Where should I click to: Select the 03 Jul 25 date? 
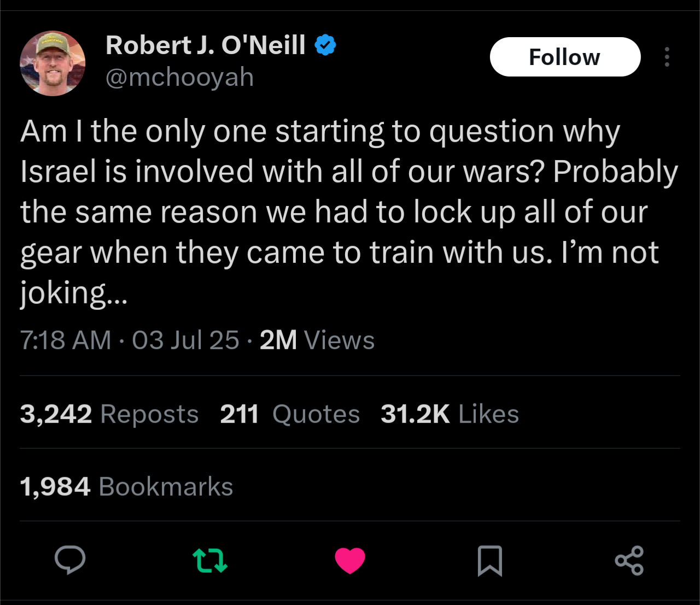[x=186, y=340]
